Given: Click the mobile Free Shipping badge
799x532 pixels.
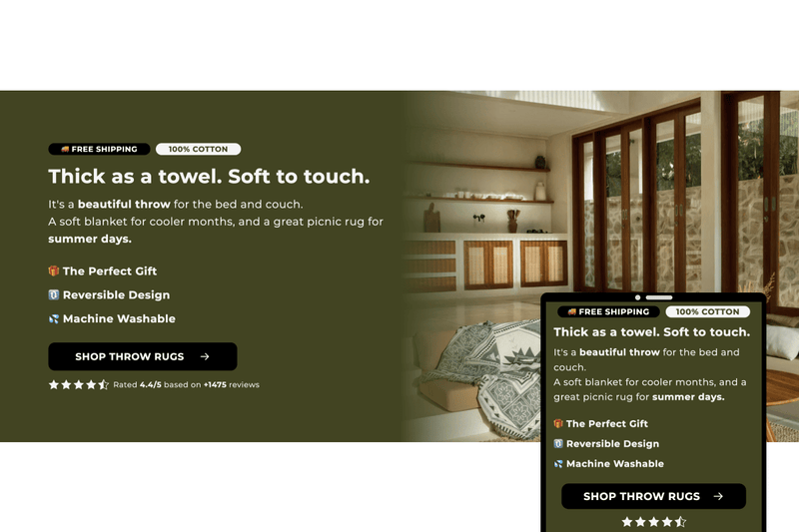Looking at the screenshot, I should click(609, 311).
